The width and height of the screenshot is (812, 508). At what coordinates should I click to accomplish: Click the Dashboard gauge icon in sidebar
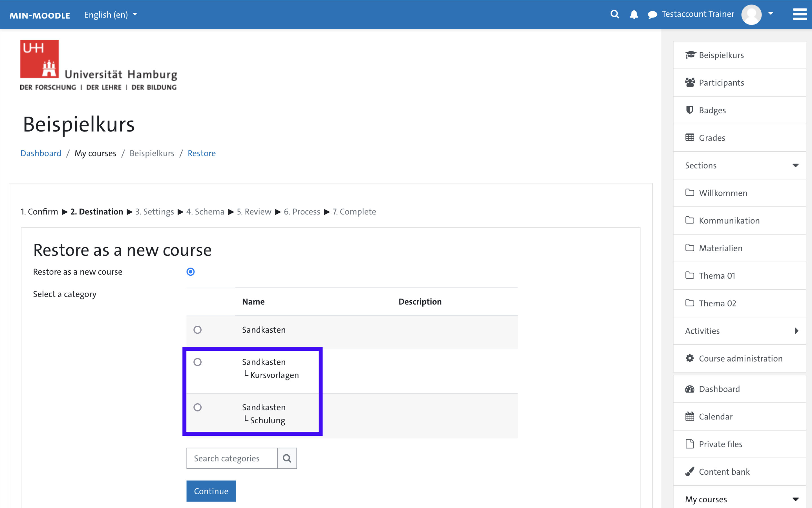pyautogui.click(x=690, y=389)
